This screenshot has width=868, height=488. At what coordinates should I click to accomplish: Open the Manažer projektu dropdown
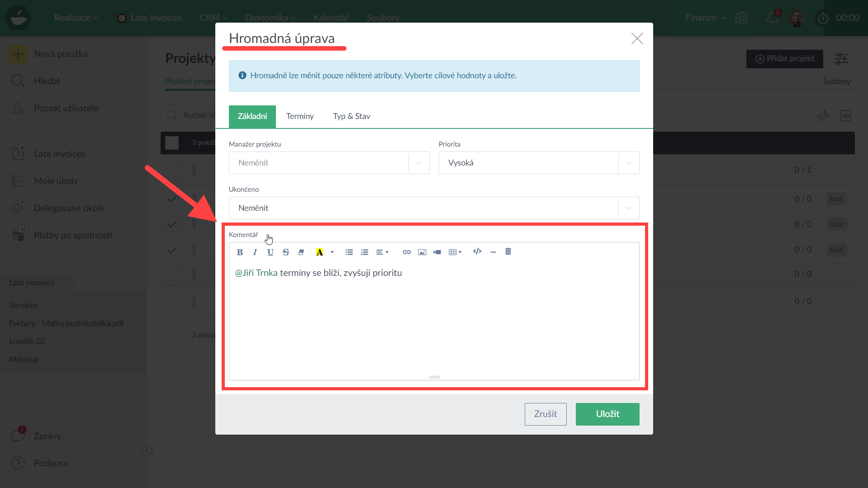[329, 163]
